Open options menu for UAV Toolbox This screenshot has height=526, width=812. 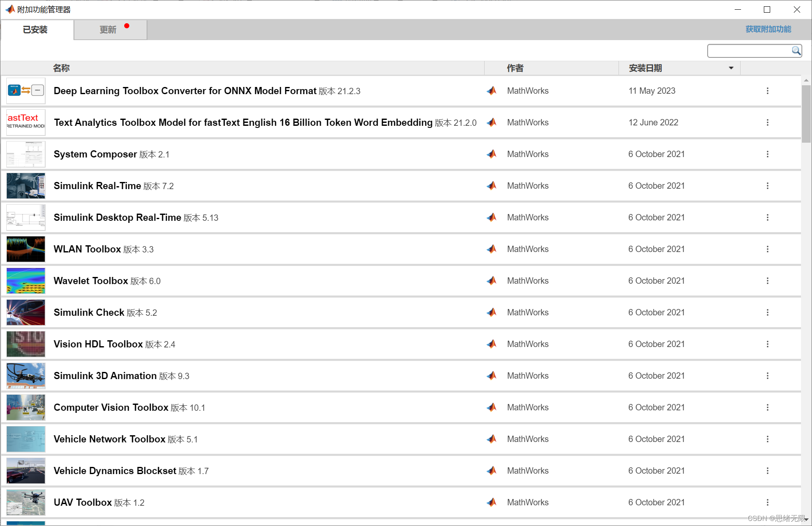[x=767, y=502]
